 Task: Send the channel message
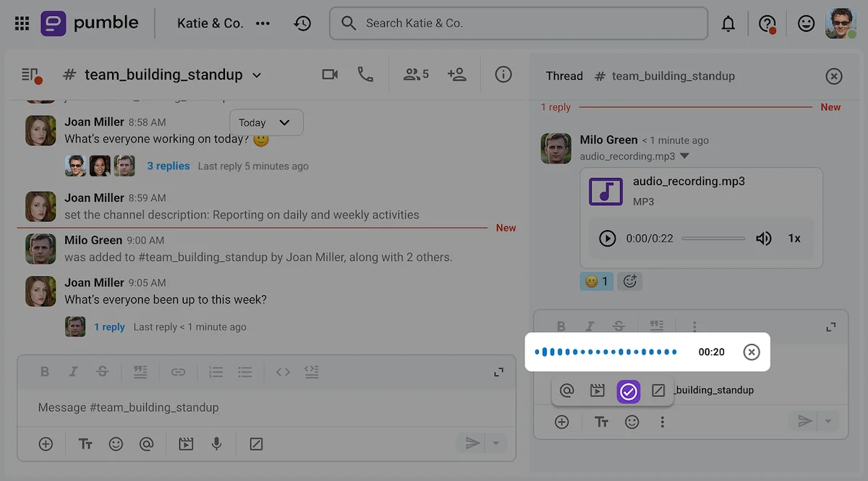[472, 443]
